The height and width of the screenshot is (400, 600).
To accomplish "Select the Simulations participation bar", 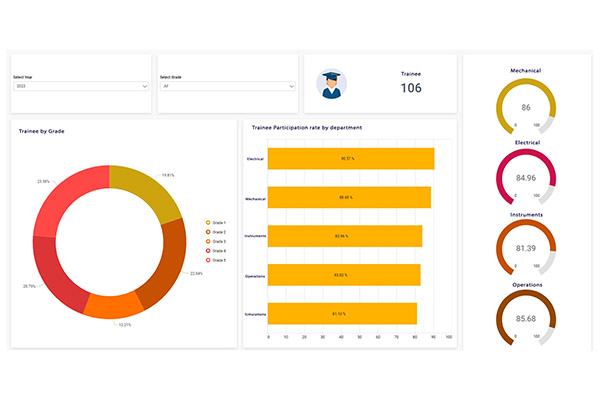I will (341, 313).
